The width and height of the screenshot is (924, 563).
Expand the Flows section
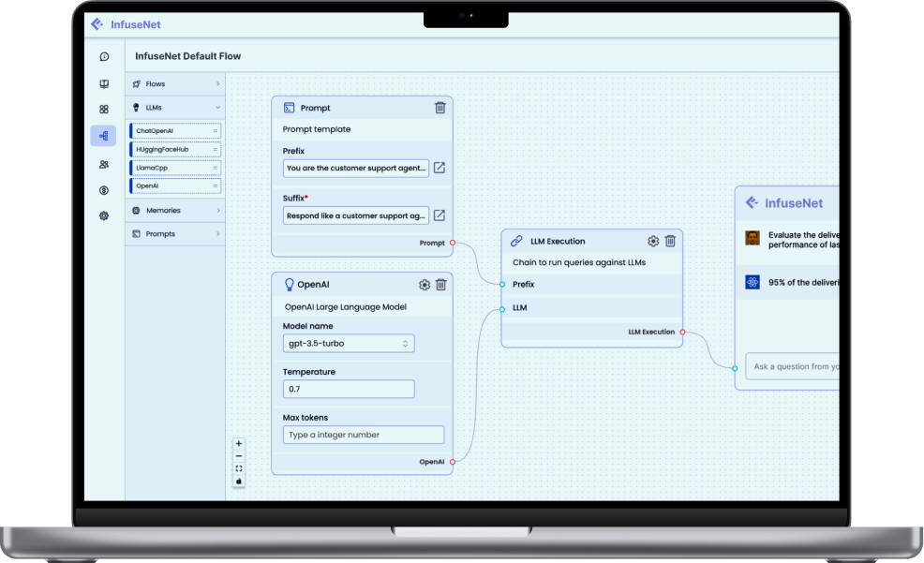[175, 84]
